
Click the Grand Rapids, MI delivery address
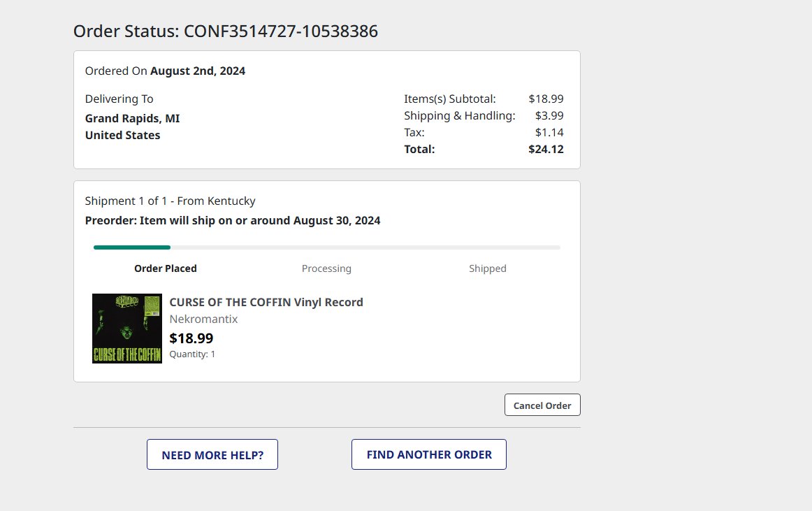133,119
